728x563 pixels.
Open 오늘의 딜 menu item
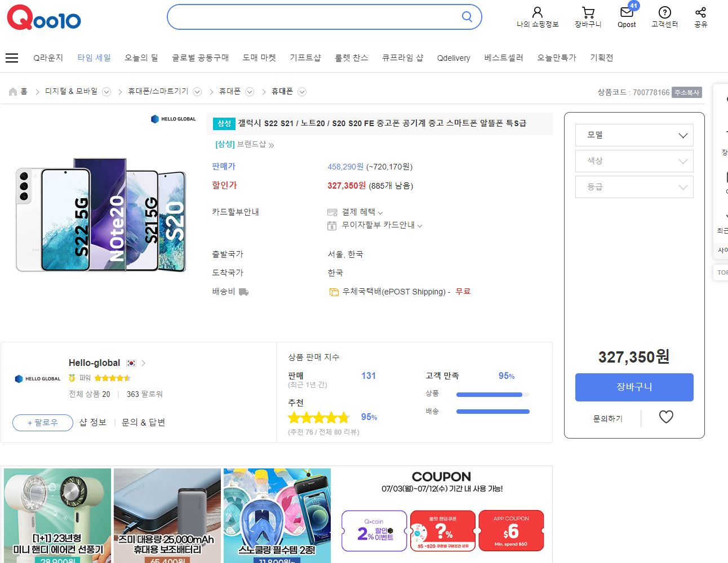pos(141,58)
